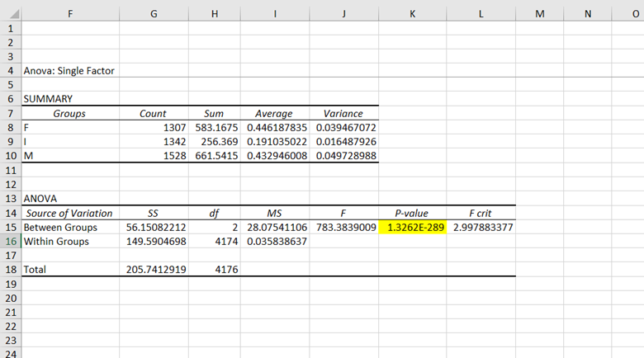Select the highlighted P-value cell 1.3262E-289
Viewport: 644px width, 358px height.
coord(412,227)
